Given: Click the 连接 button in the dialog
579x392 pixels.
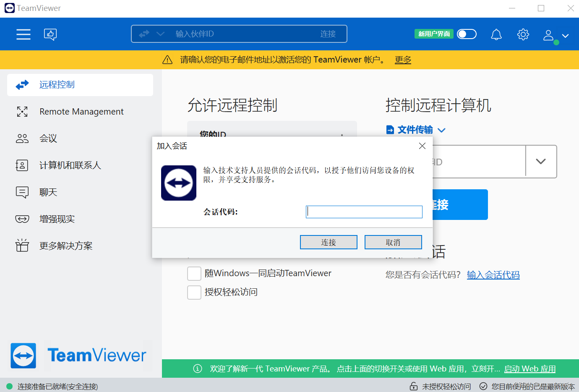Looking at the screenshot, I should 329,242.
